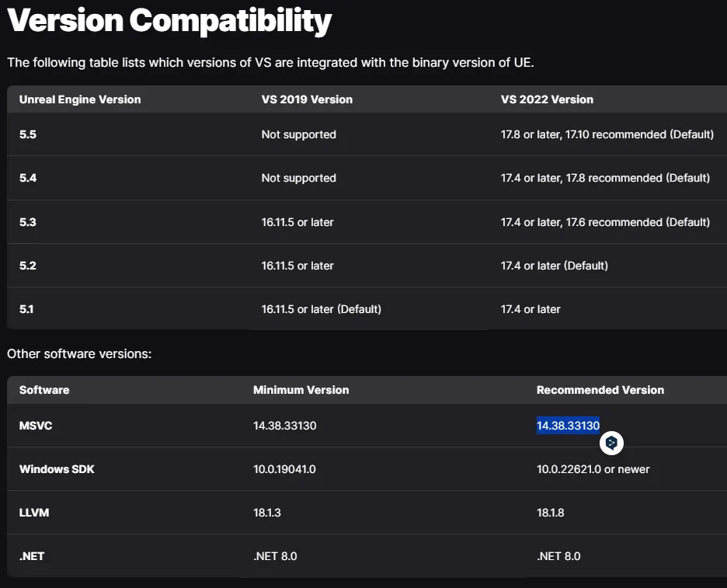727x588 pixels.
Task: Click the Minimum Version column header
Action: (301, 390)
